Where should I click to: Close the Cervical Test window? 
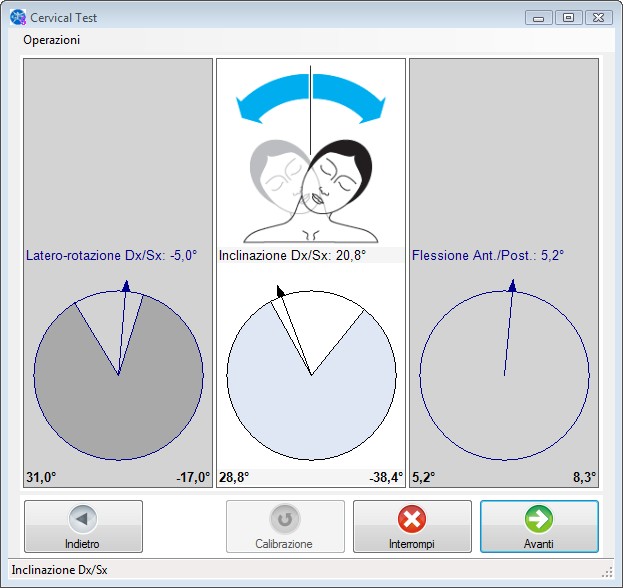598,18
